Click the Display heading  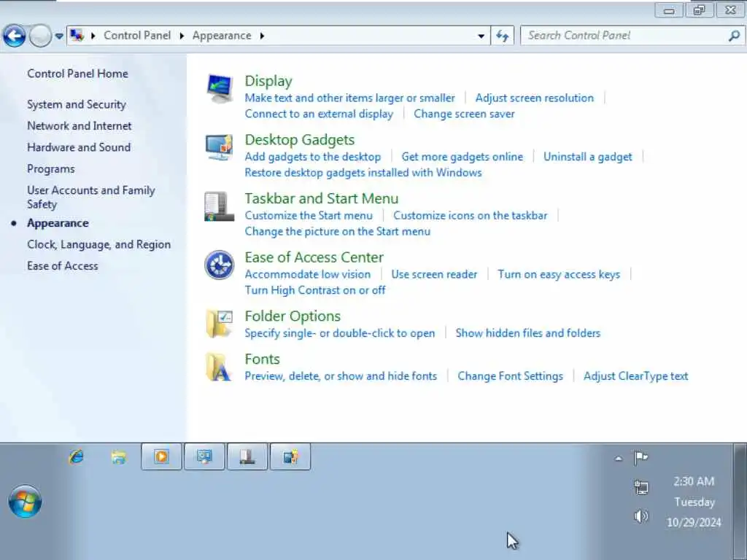(268, 82)
